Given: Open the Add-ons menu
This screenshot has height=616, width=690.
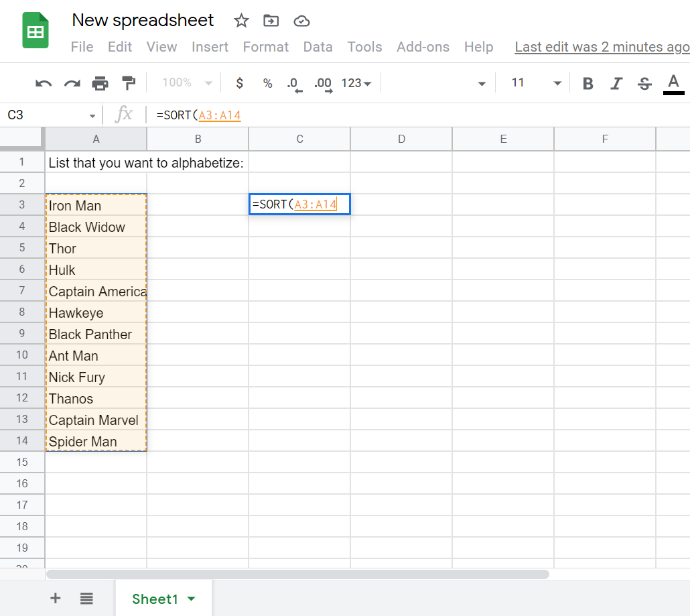Looking at the screenshot, I should (x=423, y=47).
